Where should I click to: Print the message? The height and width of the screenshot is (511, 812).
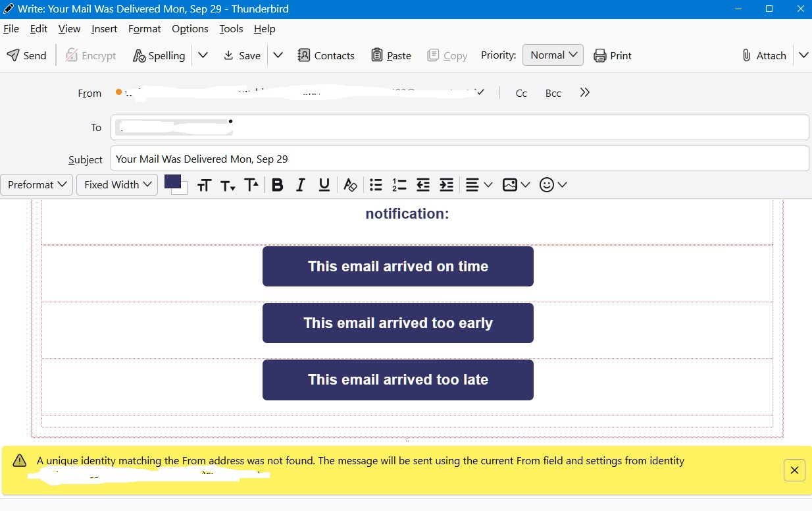613,55
